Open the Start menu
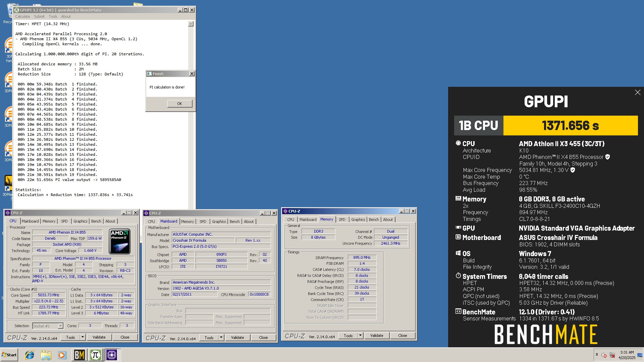Viewport: 644px width, 362px height. click(9, 355)
